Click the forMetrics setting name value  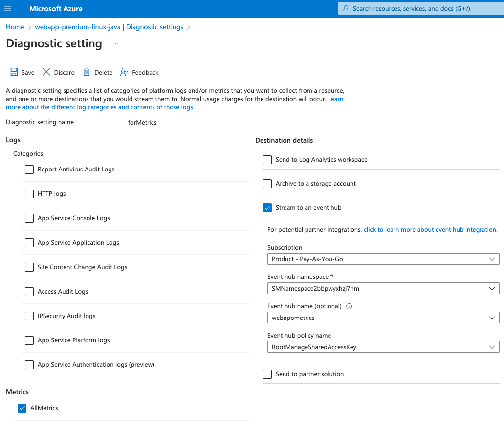(x=142, y=123)
